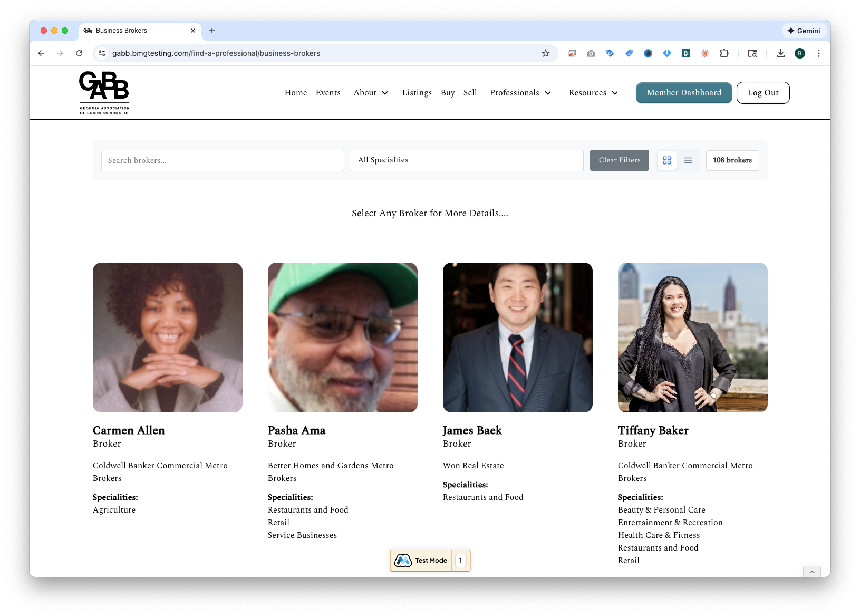Screen dimensions: 860x616
Task: Open James Baek's photo
Action: coord(518,338)
